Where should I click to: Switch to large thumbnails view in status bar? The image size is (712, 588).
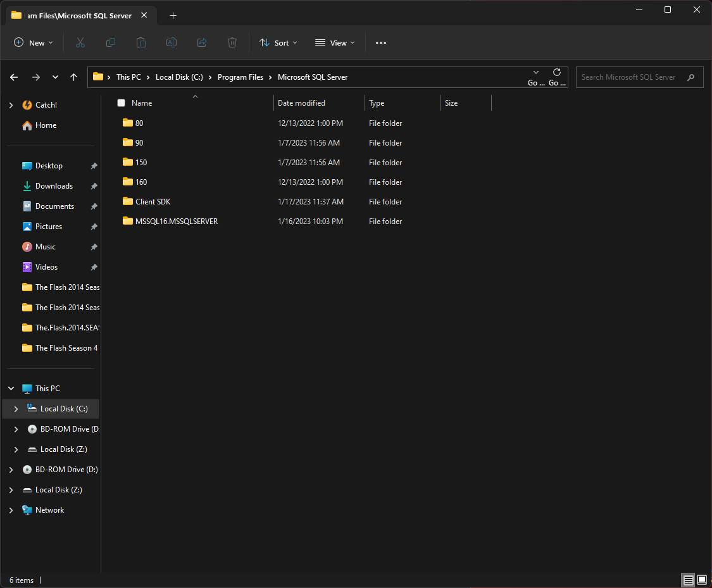(702, 580)
